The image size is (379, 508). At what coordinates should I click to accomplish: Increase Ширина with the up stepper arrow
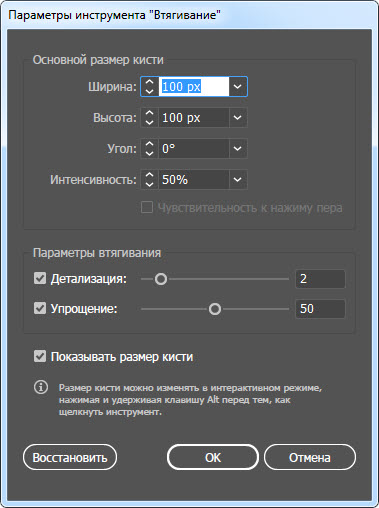(x=150, y=82)
